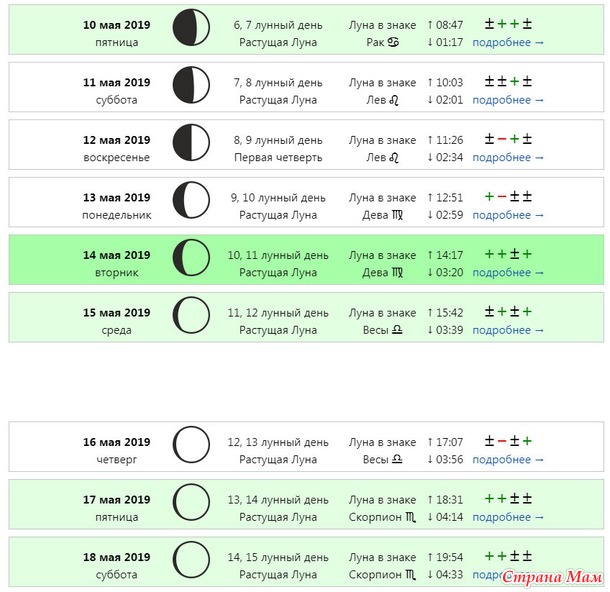Screen dimensions: 610x592
Task: Open подробнее link for 10 мая 2019
Action: pos(508,43)
